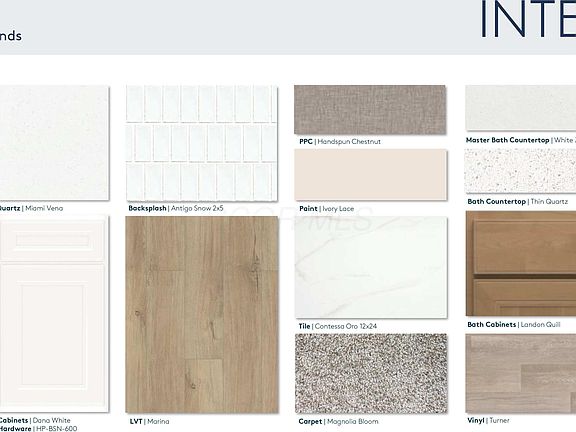Screen dimensions: 576x432
Task: Click the Turner vinyl flooring sample
Action: [521, 373]
